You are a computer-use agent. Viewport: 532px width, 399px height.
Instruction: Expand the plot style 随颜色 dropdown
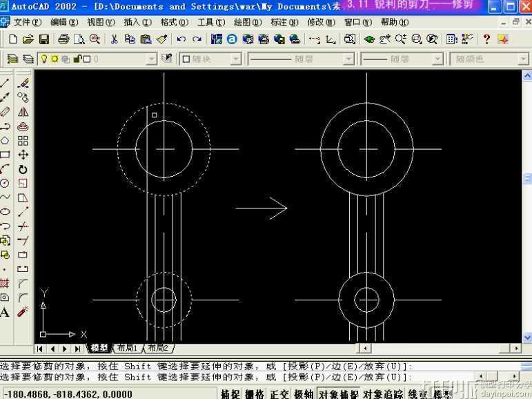523,59
